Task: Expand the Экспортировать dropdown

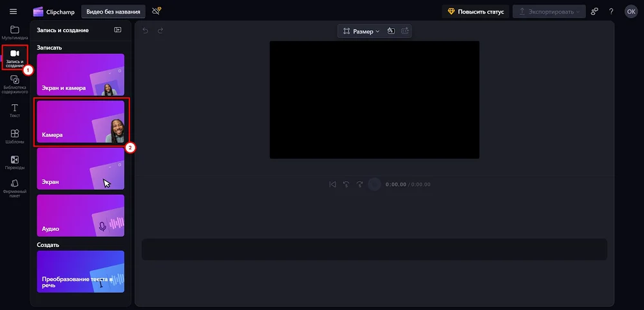Action: (x=549, y=12)
